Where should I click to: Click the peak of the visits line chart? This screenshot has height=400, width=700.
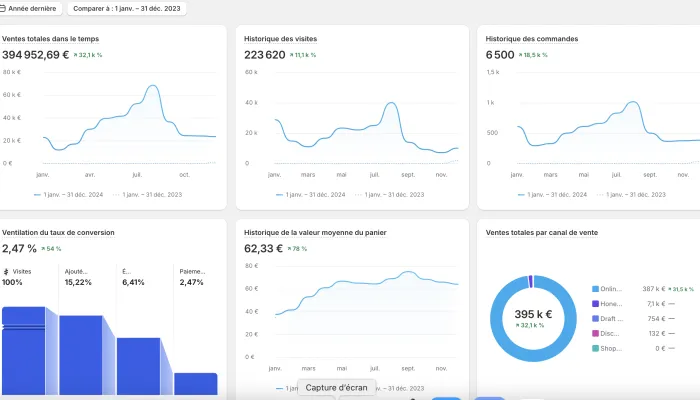(x=392, y=103)
